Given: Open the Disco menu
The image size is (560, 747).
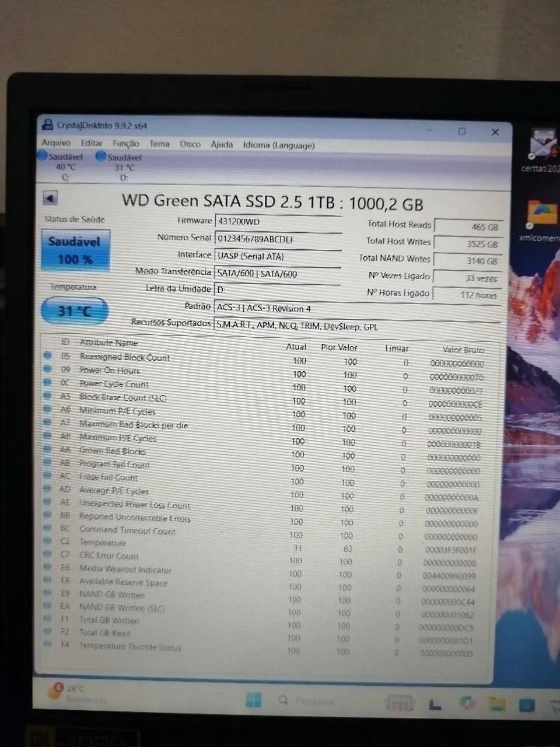Looking at the screenshot, I should (x=190, y=144).
